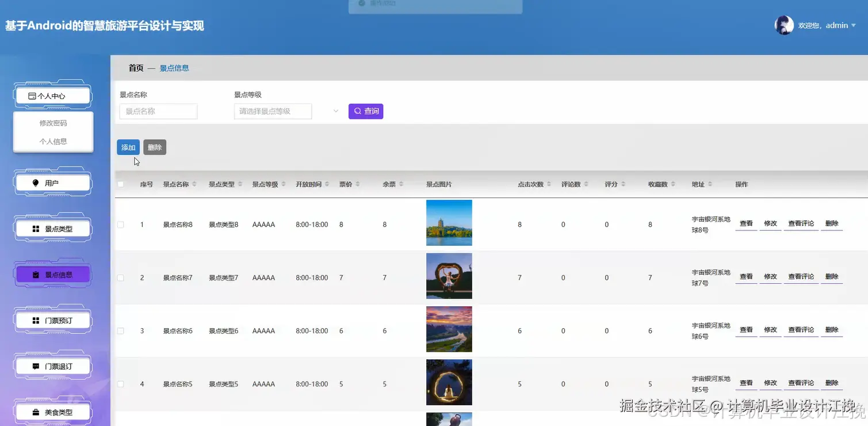
Task: Click the 景点信息 breadcrumb
Action: (x=174, y=68)
